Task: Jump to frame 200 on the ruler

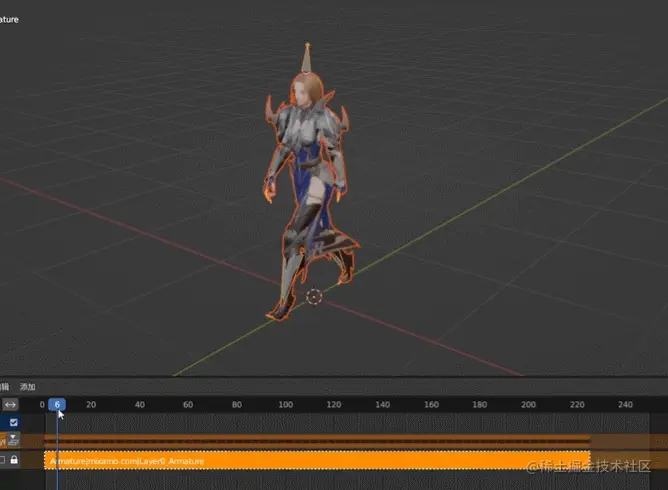Action: coord(528,404)
